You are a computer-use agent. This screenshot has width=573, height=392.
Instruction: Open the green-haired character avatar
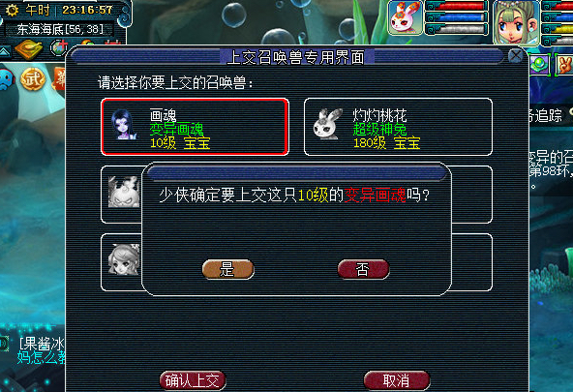click(516, 22)
